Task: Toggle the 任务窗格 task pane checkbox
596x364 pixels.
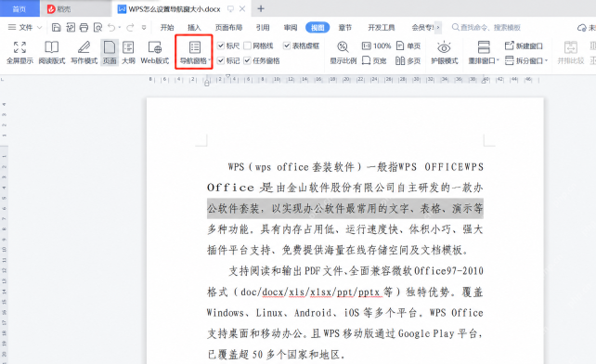Action: (247, 60)
